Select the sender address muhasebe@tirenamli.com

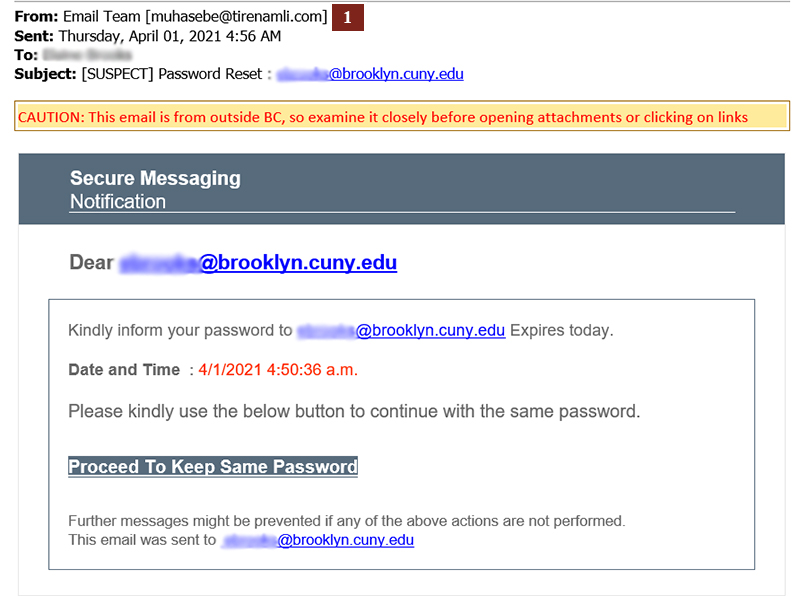coord(236,16)
